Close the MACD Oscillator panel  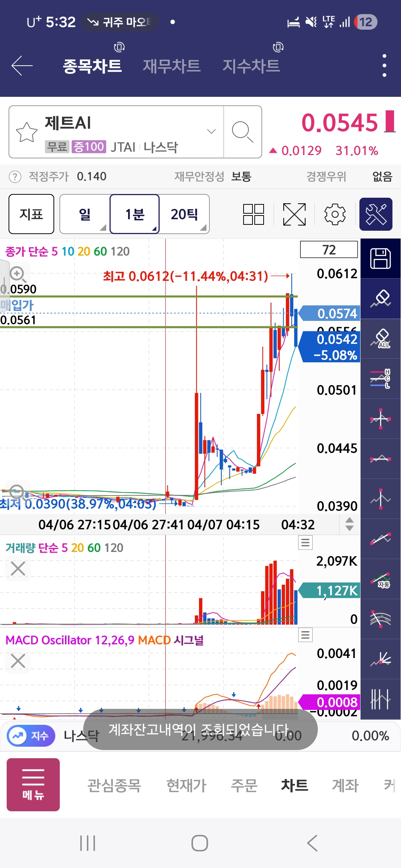coord(18,661)
